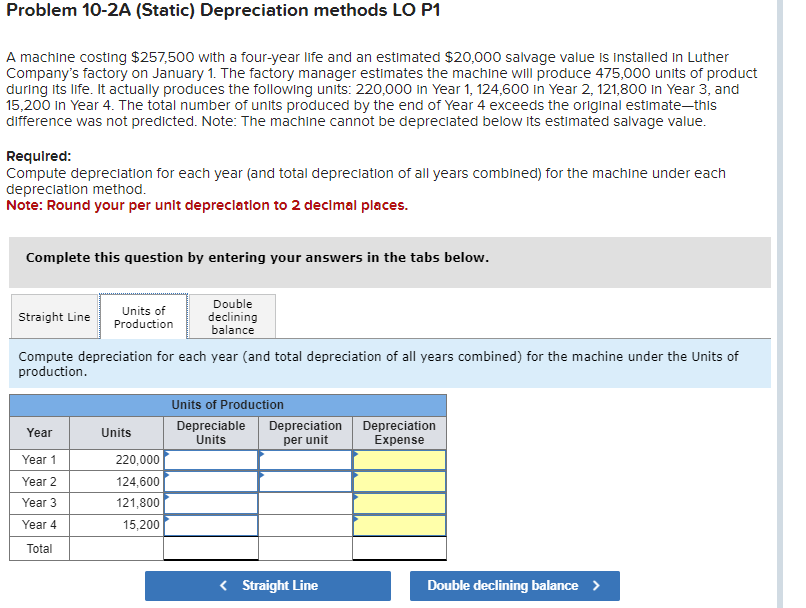Click Year 3 Depreciable Units input cell
Viewport: 806px width, 608px height.
pos(210,503)
